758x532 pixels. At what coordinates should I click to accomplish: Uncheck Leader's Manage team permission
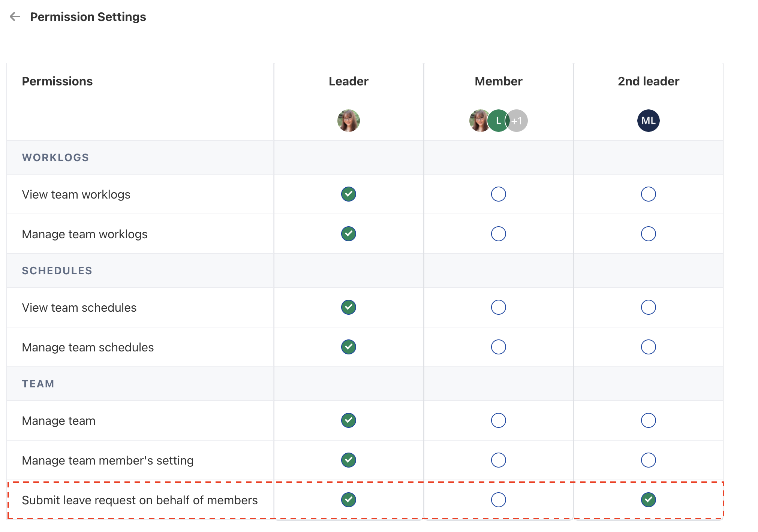348,420
